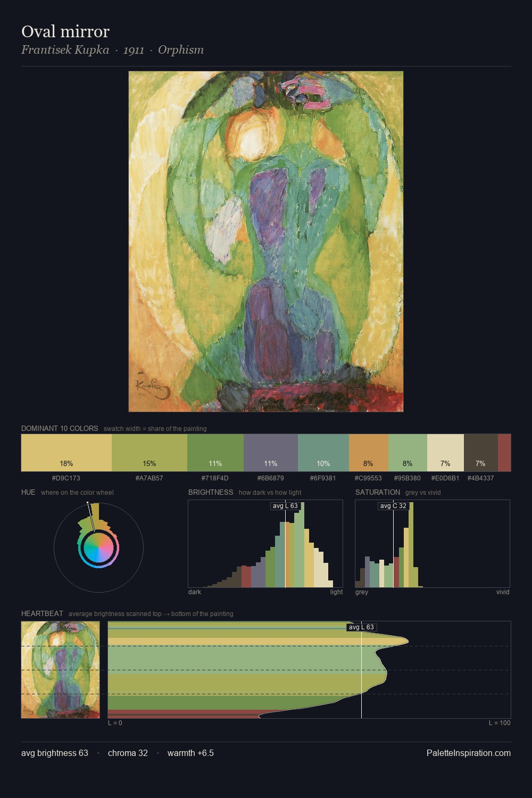Click the heartbeat painting thumbnail
This screenshot has width=532, height=798.
61,670
